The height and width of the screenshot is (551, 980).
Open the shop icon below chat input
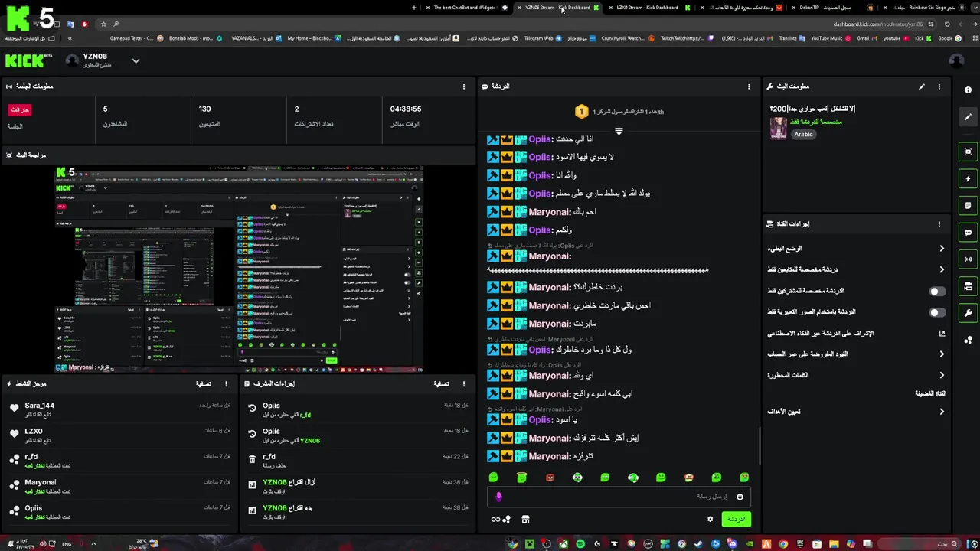525,519
